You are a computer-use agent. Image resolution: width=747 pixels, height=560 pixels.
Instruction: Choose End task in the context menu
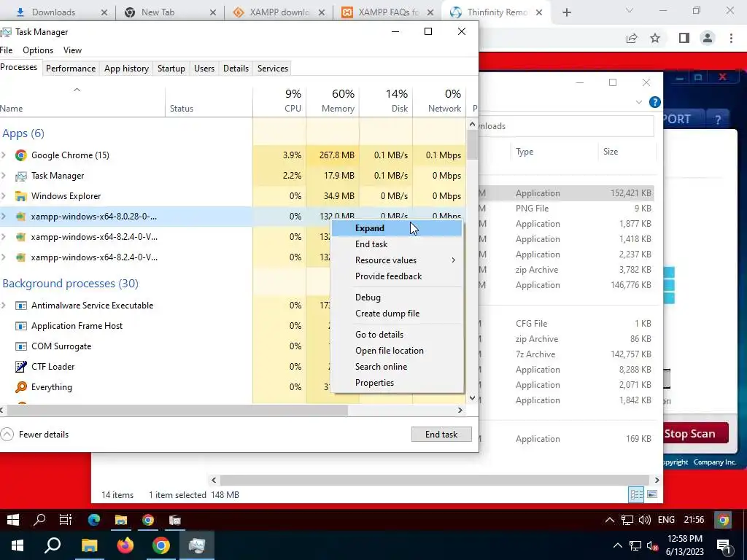coord(396,244)
